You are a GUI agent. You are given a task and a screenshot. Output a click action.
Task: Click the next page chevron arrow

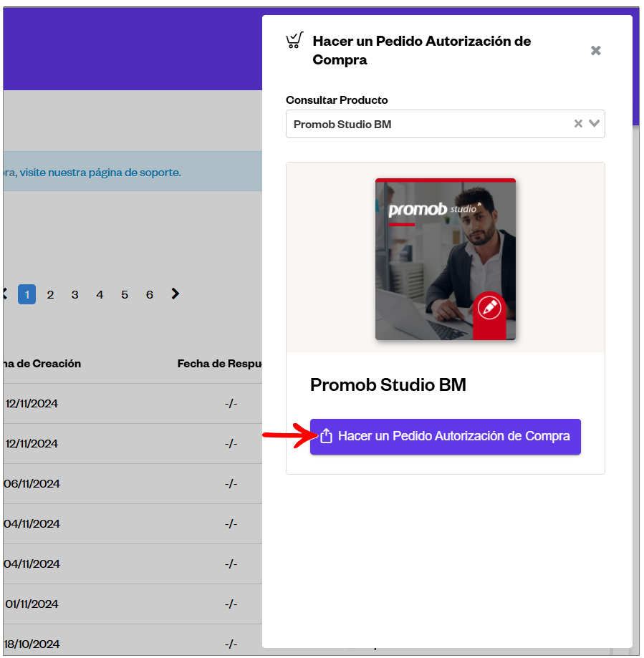point(175,294)
